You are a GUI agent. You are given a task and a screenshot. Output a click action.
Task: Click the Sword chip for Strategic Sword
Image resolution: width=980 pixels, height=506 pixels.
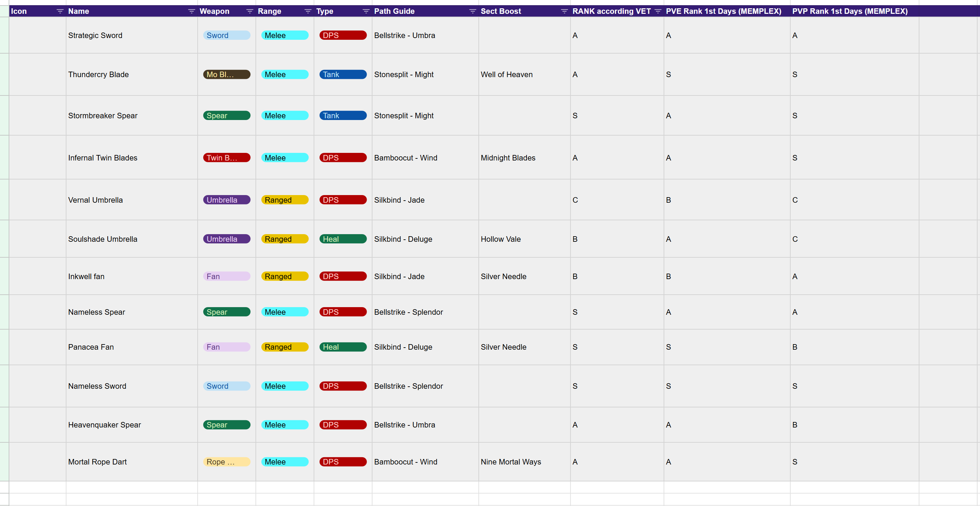point(227,35)
